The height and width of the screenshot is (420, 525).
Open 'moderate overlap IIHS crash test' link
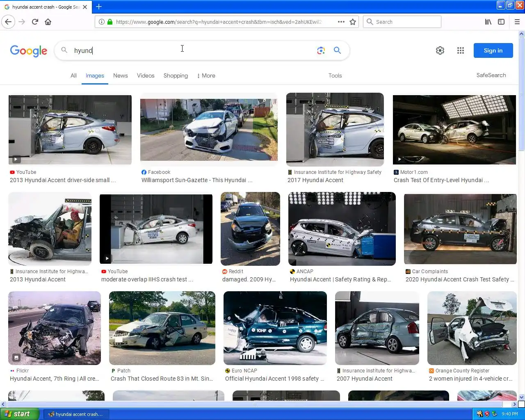pos(147,279)
